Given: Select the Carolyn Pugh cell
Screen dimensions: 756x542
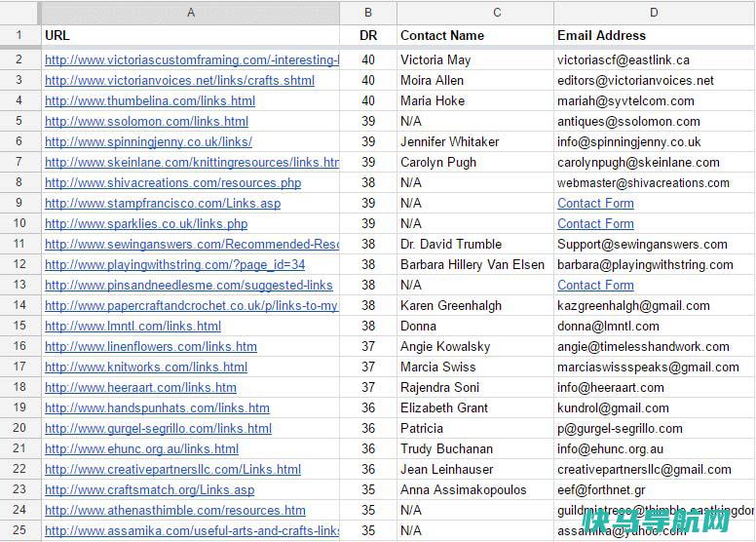Looking at the screenshot, I should coord(475,162).
